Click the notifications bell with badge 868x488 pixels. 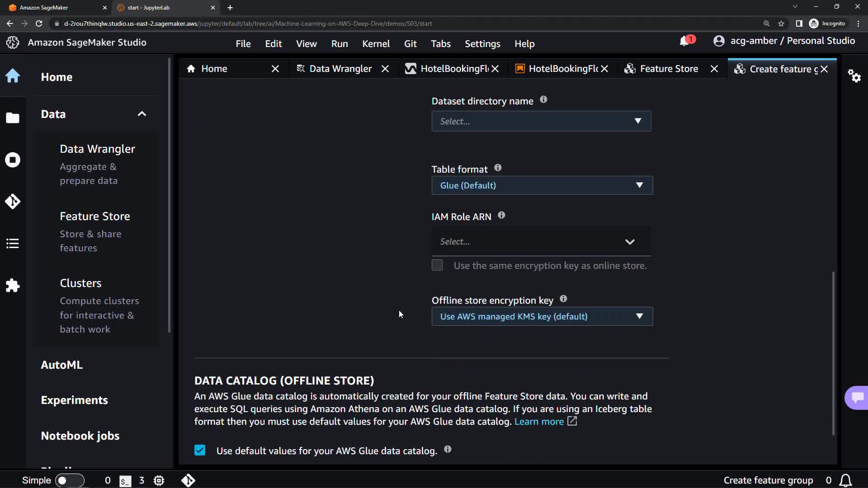pyautogui.click(x=685, y=41)
